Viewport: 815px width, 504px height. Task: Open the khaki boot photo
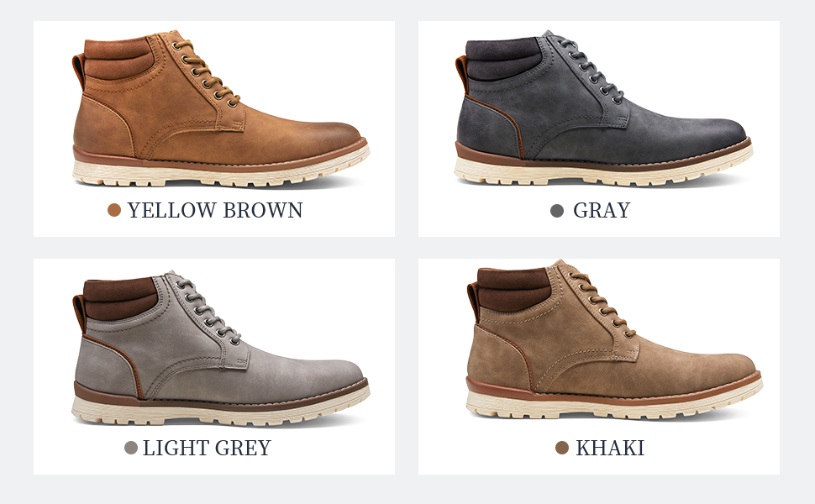click(x=614, y=340)
